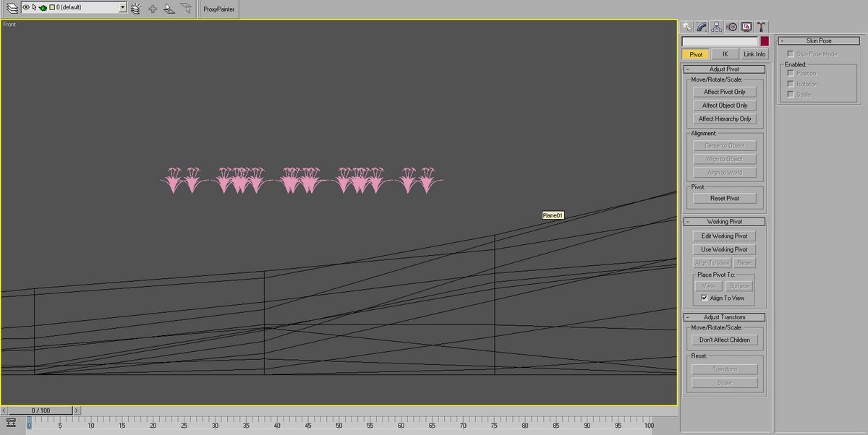Viewport: 868px width, 435px height.
Task: Click Align to Object button
Action: pyautogui.click(x=725, y=159)
